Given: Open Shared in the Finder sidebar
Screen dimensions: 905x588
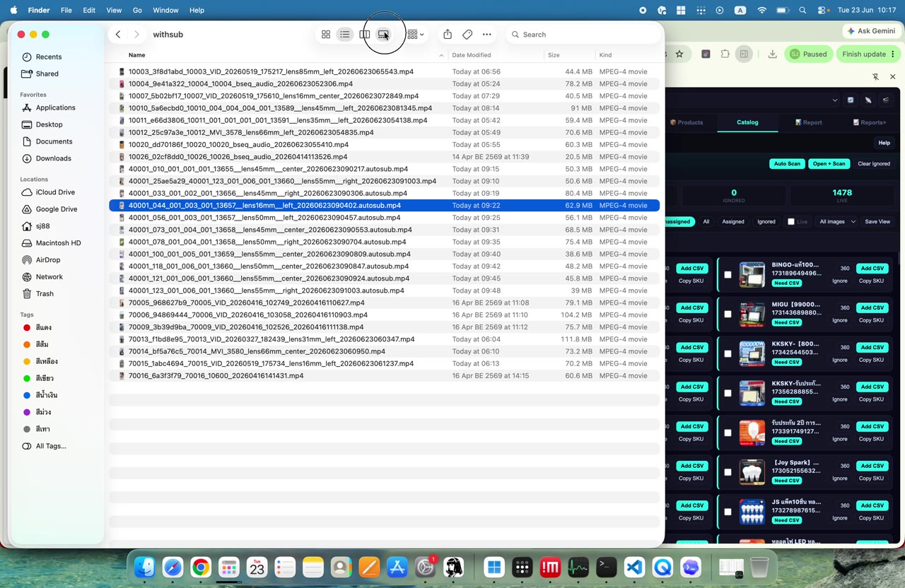Looking at the screenshot, I should pyautogui.click(x=47, y=73).
